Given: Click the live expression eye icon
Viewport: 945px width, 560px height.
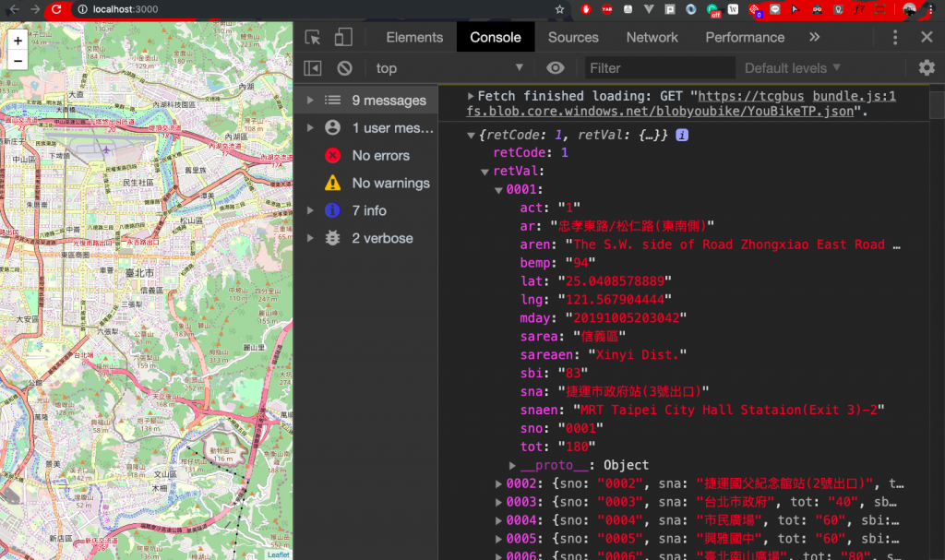Looking at the screenshot, I should [x=555, y=68].
